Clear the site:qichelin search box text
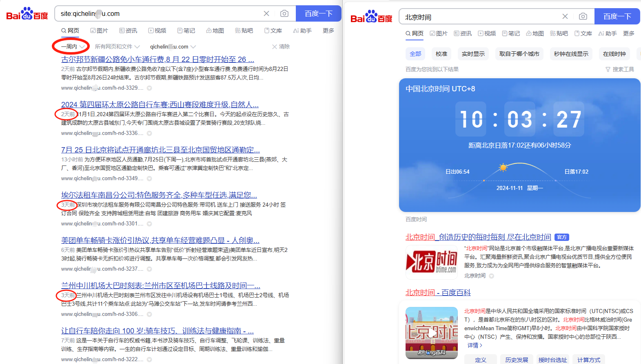Viewport: 641px width, 364px height. click(x=266, y=13)
